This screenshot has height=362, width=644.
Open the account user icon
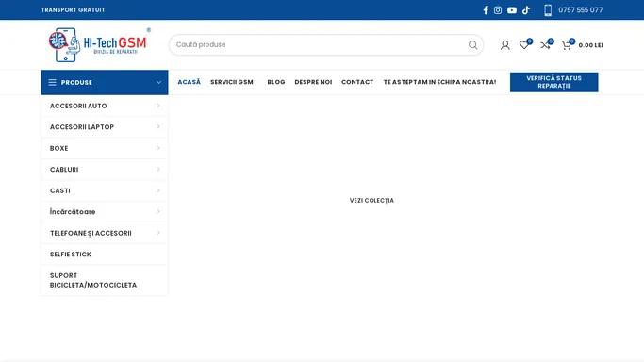coord(505,45)
